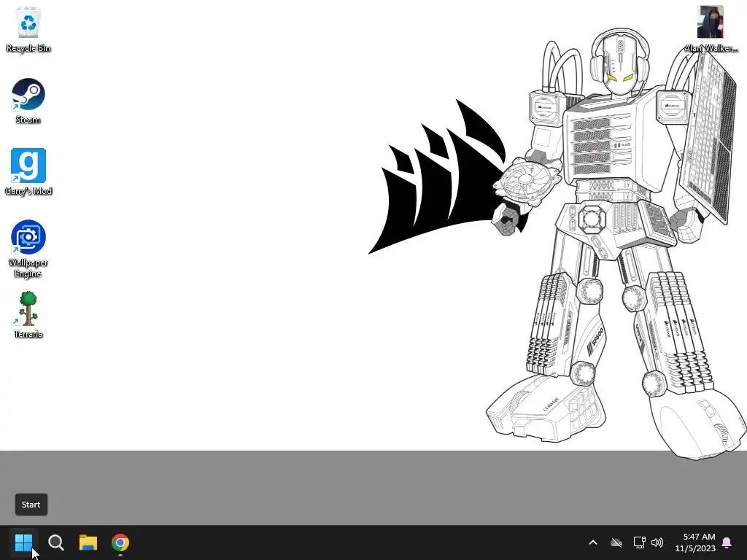747x560 pixels.
Task: Open the volume speaker tray icon
Action: [x=657, y=542]
